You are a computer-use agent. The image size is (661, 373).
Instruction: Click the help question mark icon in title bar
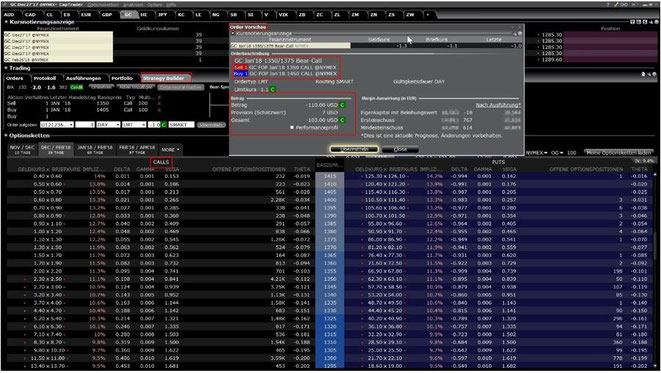point(608,5)
